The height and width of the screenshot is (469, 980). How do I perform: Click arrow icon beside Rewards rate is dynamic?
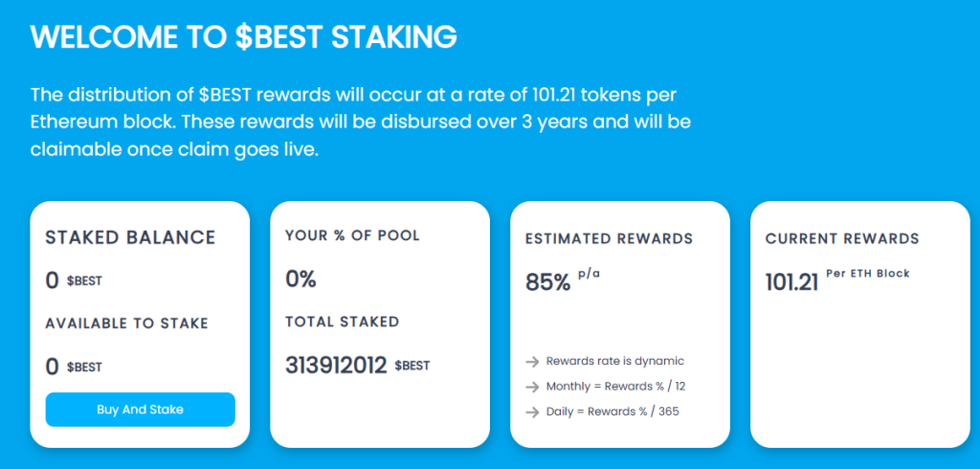click(x=532, y=362)
